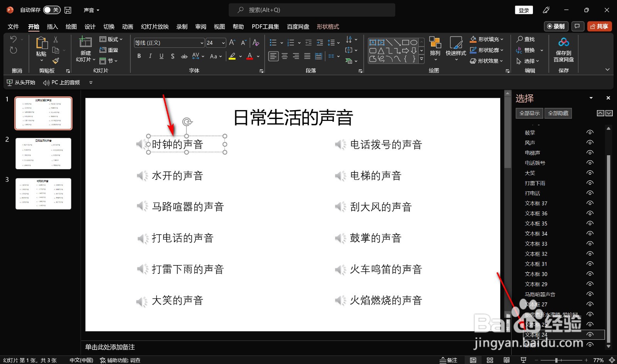Click the 替换 Replace icon
Viewport: 617px width, 364px height.
[x=529, y=50]
